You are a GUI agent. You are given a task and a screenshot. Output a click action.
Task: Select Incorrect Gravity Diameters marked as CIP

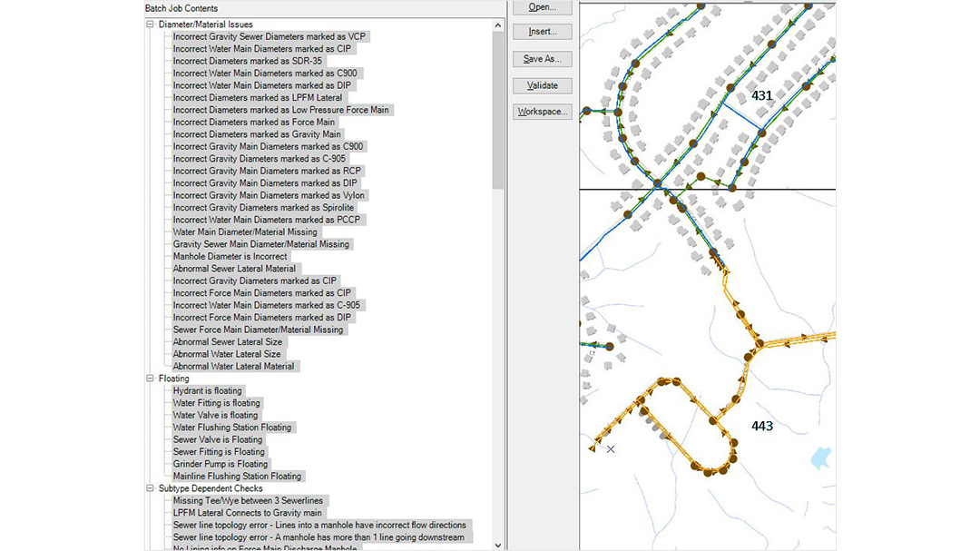pos(254,280)
